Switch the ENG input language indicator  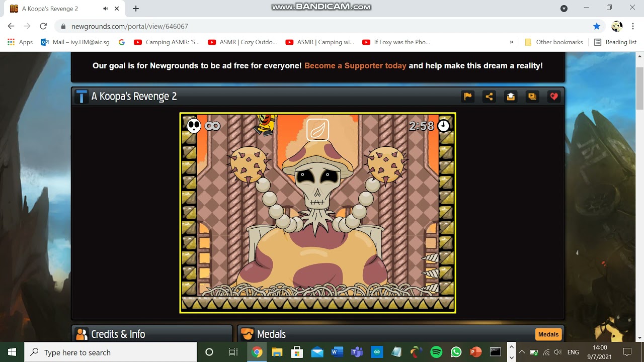573,352
